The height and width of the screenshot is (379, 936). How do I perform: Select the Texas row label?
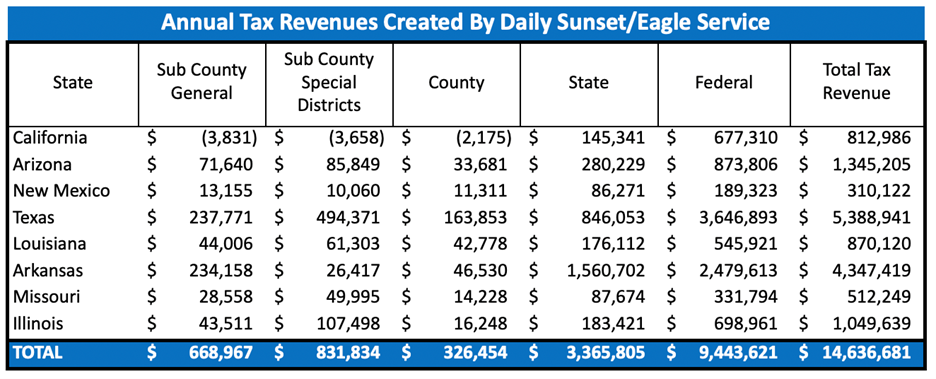(33, 218)
